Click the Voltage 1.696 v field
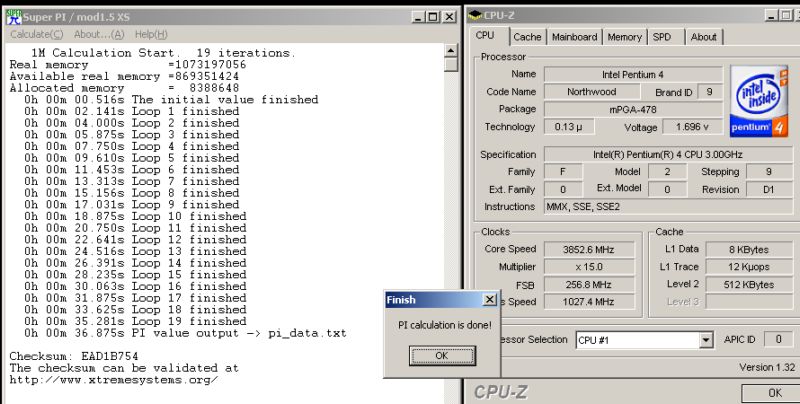The width and height of the screenshot is (800, 404). pos(692,127)
